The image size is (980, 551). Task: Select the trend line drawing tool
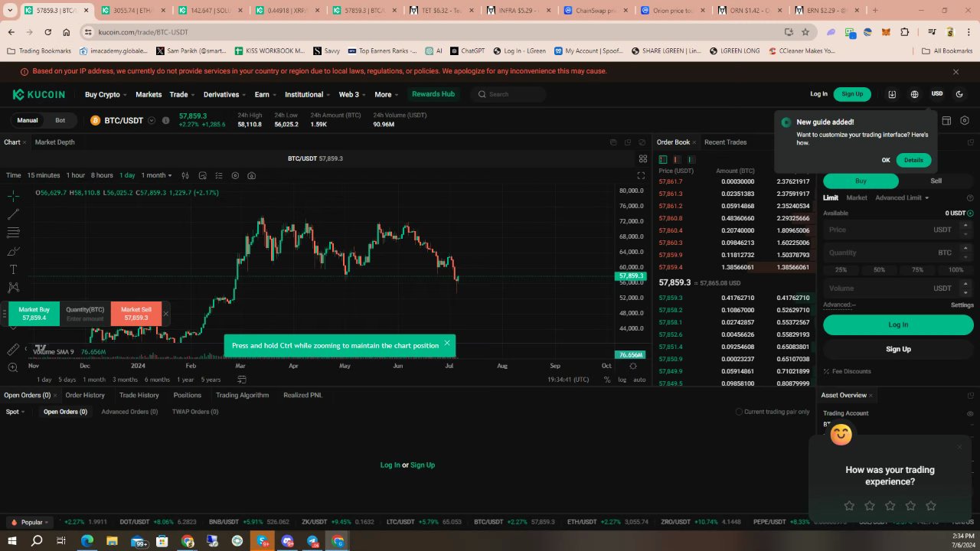tap(13, 214)
